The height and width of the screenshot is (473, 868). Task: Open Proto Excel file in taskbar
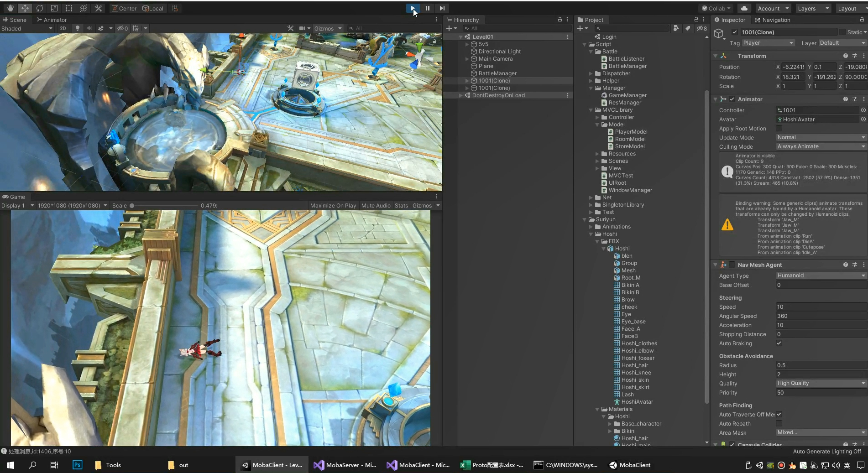tap(492, 465)
